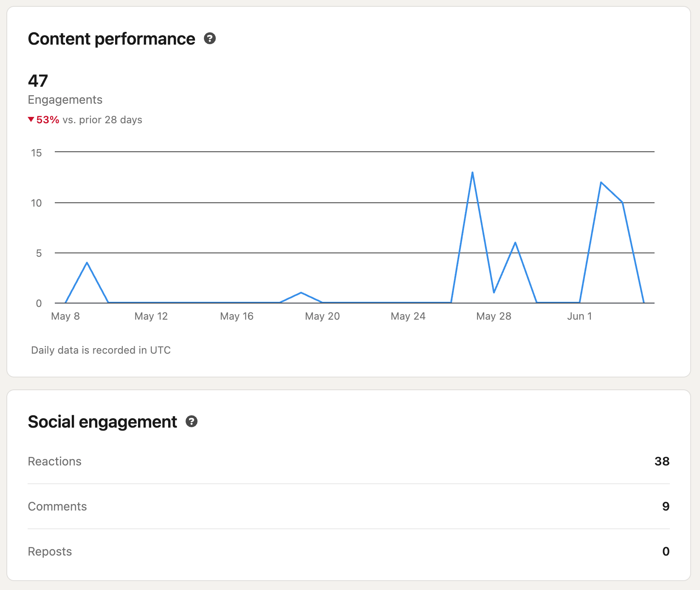Select the May 28 engagement peak on chart
This screenshot has height=590, width=700.
473,172
